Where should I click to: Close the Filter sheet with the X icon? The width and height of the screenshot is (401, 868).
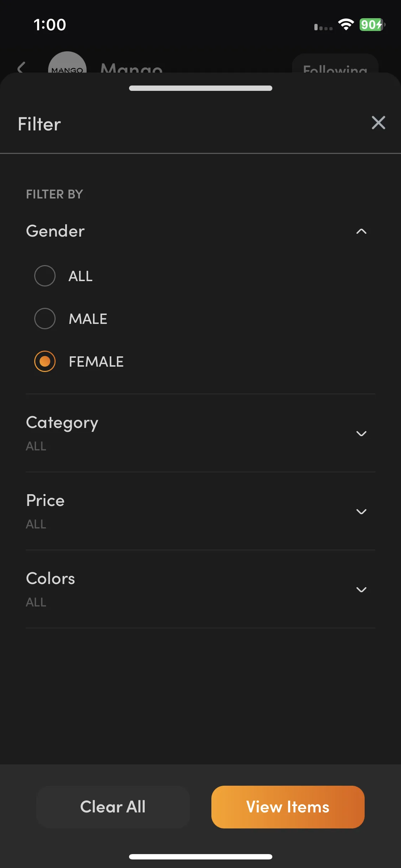[378, 123]
